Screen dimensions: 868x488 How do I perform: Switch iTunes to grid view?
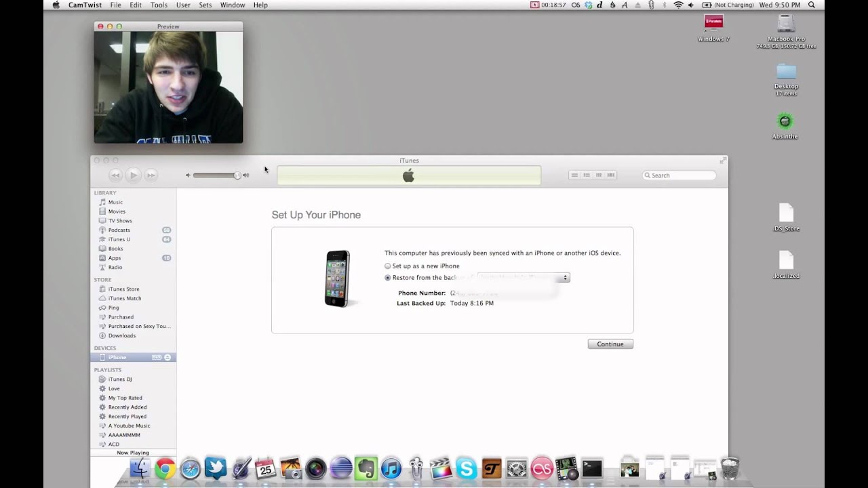pyautogui.click(x=599, y=176)
